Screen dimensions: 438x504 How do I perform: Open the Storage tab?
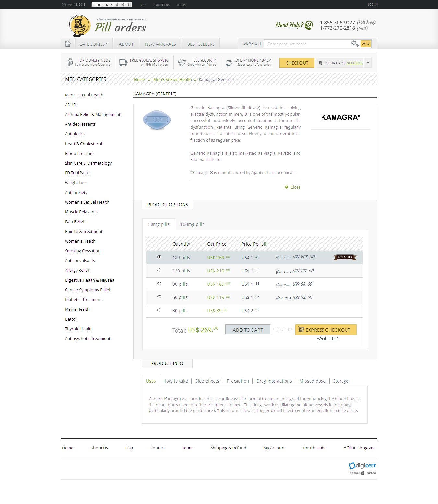click(341, 381)
